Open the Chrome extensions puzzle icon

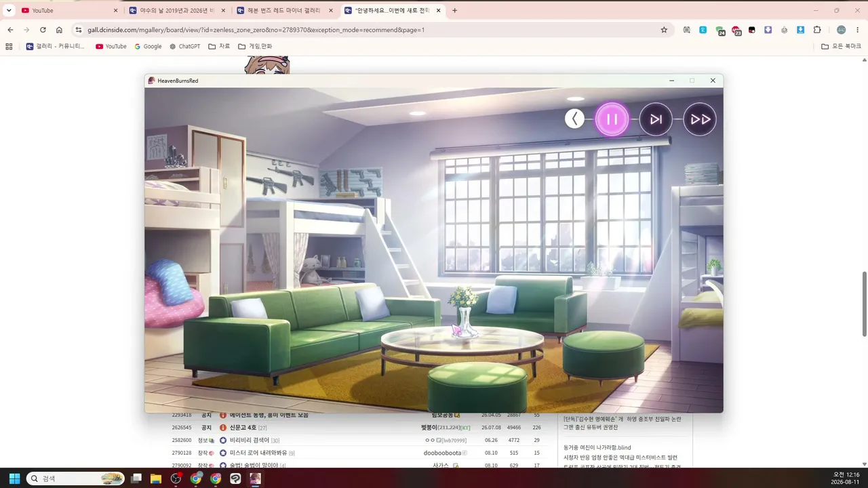(817, 30)
